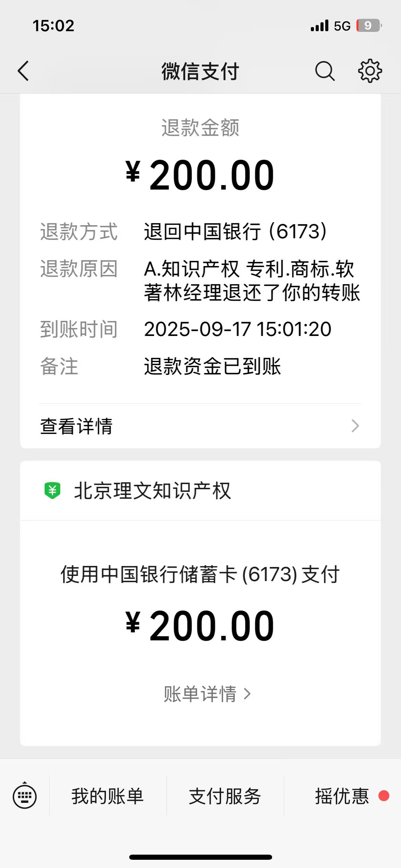Screen dimensions: 401x868
Task: Tap status bar time 15:02
Action: [53, 26]
